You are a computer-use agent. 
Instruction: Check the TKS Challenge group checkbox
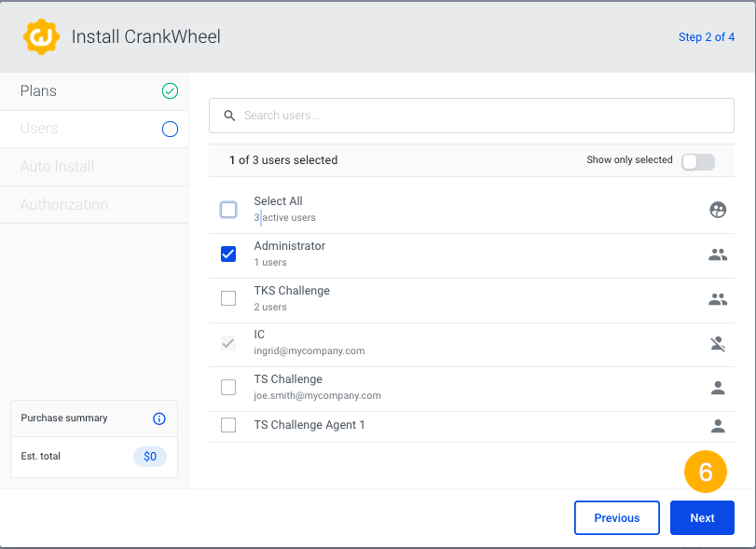click(x=228, y=298)
